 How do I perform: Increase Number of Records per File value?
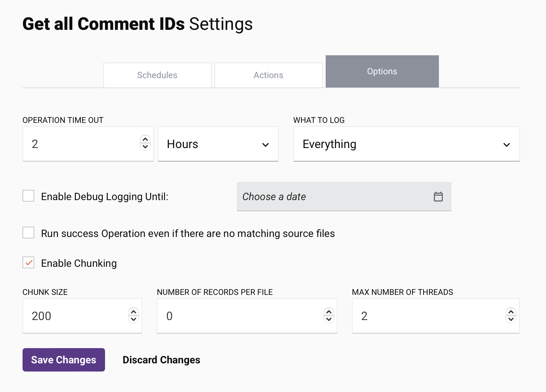329,312
